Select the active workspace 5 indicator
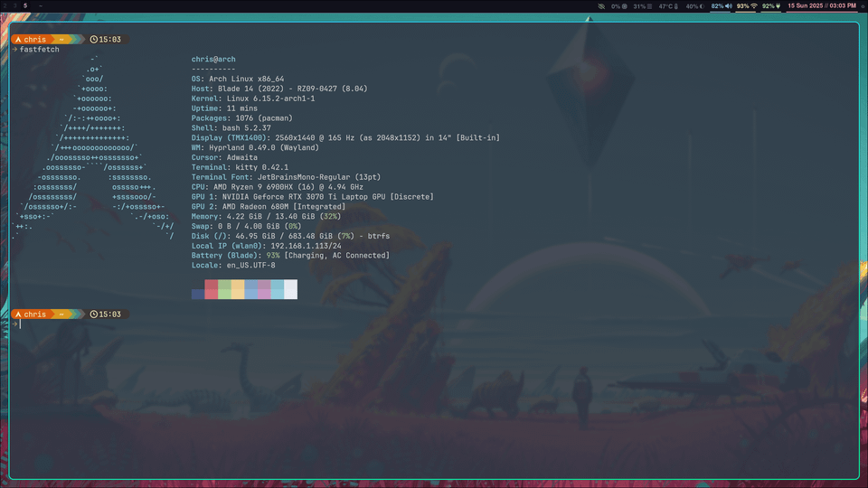 tap(25, 6)
